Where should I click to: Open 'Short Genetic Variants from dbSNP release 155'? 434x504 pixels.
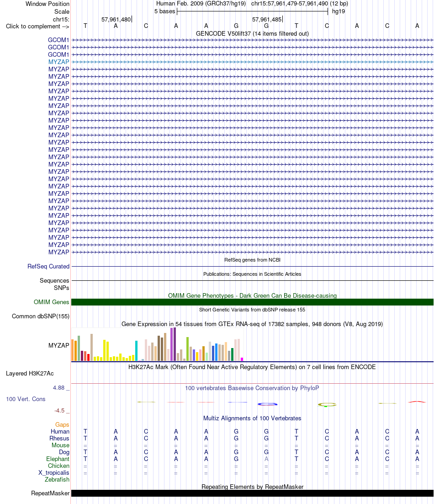[252, 310]
